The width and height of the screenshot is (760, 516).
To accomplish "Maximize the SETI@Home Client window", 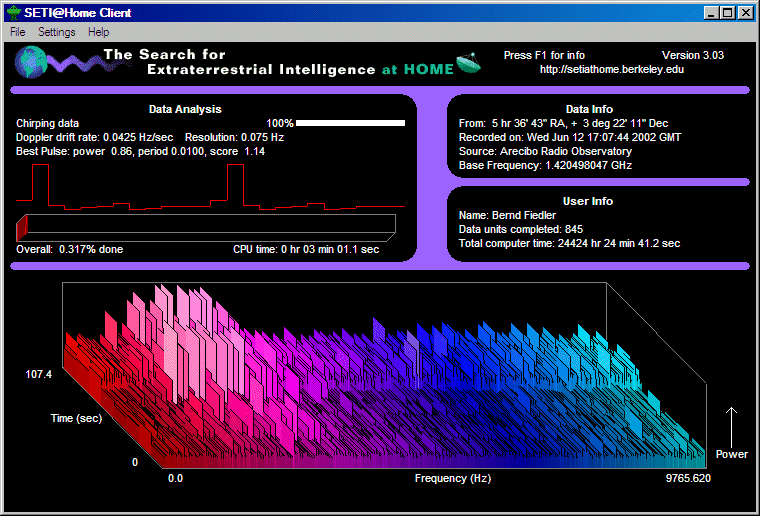I will [x=728, y=13].
